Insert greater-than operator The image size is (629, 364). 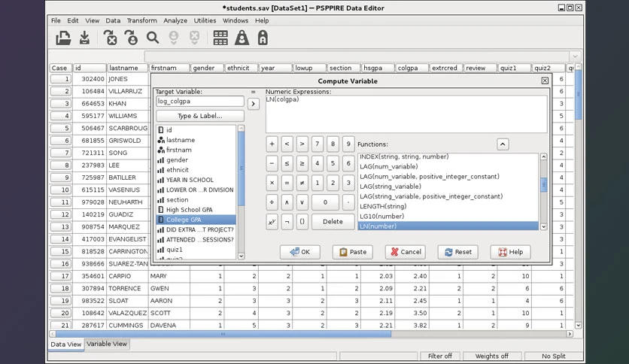point(302,144)
